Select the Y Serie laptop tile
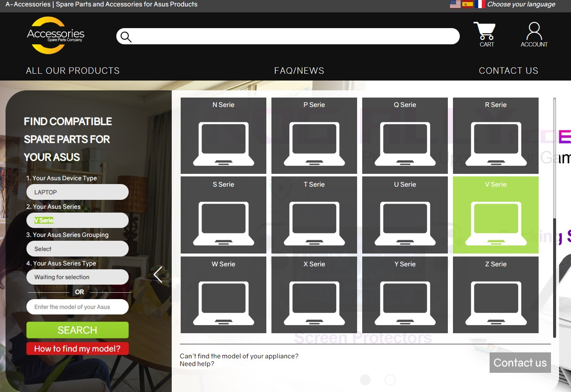Viewport: 571px width, 392px height. [x=405, y=295]
